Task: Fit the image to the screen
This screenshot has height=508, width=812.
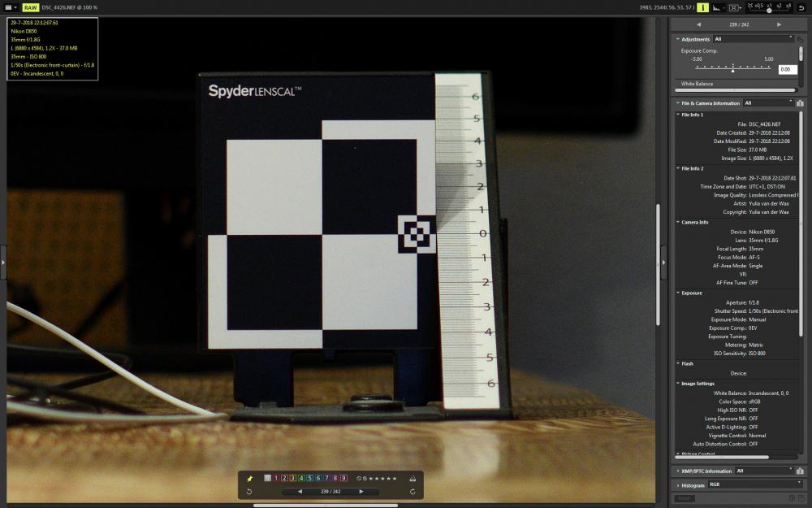Action: (750, 7)
